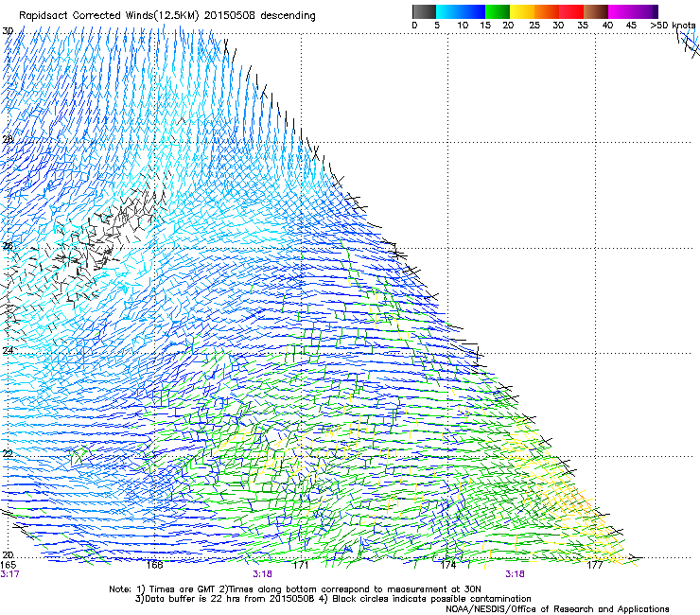The width and height of the screenshot is (700, 615).
Task: Click the orange 25-30 knots color segment
Action: (547, 11)
